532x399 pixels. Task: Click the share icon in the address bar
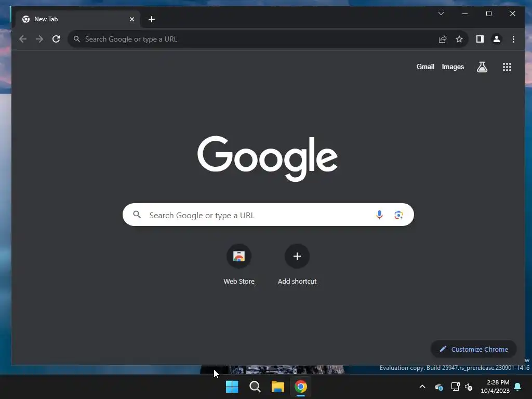coord(443,39)
